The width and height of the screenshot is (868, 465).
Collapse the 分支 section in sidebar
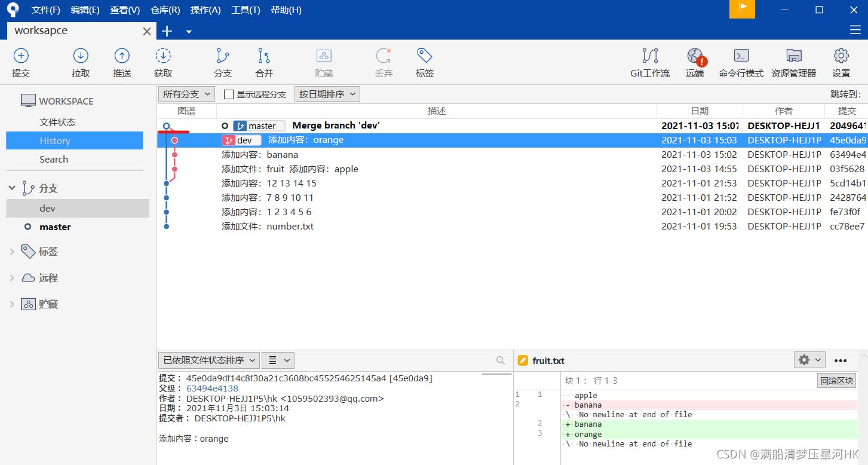(11, 188)
